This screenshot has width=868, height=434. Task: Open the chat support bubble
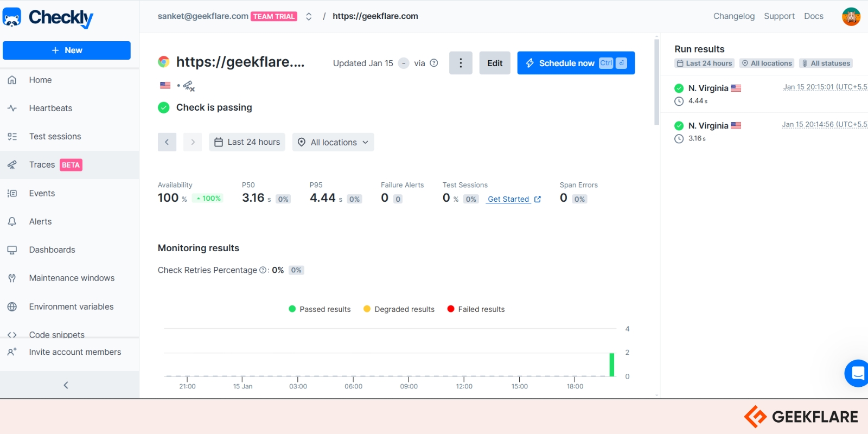pos(857,373)
